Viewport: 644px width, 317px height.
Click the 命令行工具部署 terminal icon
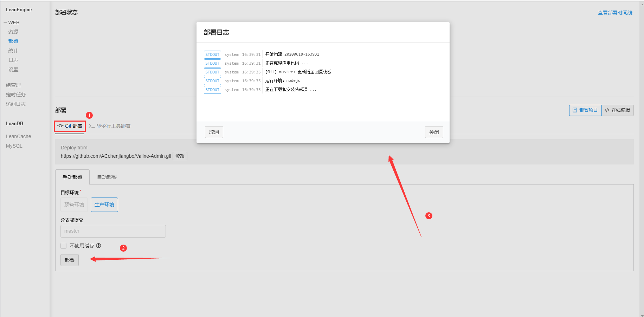pyautogui.click(x=91, y=126)
